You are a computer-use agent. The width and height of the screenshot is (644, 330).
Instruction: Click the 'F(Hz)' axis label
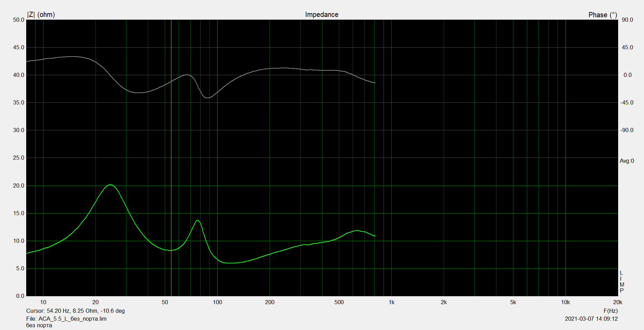point(611,311)
